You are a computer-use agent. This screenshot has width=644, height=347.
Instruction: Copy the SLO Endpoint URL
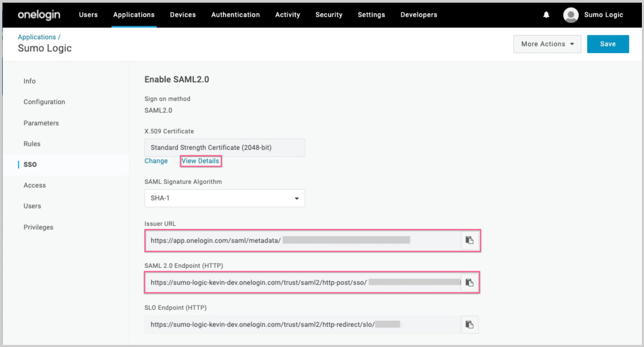469,324
